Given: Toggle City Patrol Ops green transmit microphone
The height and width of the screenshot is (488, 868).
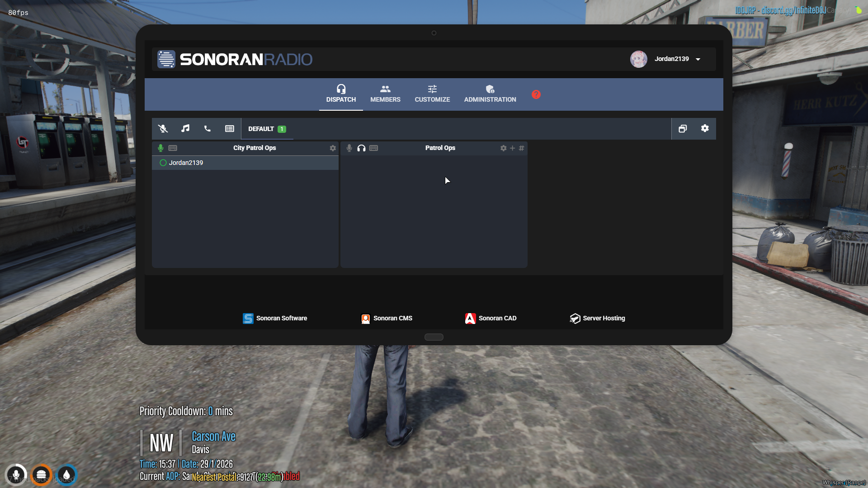Looking at the screenshot, I should tap(160, 148).
